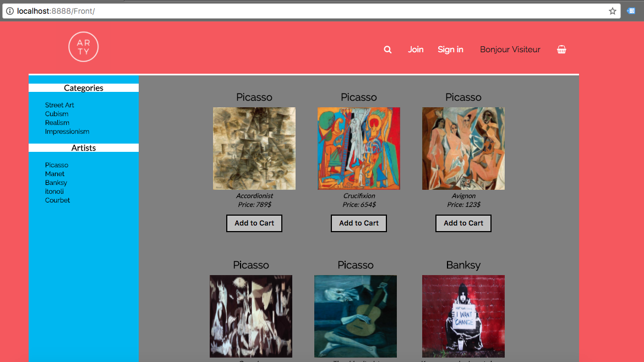
Task: Add the Accordionist painting to cart
Action: pos(254,223)
